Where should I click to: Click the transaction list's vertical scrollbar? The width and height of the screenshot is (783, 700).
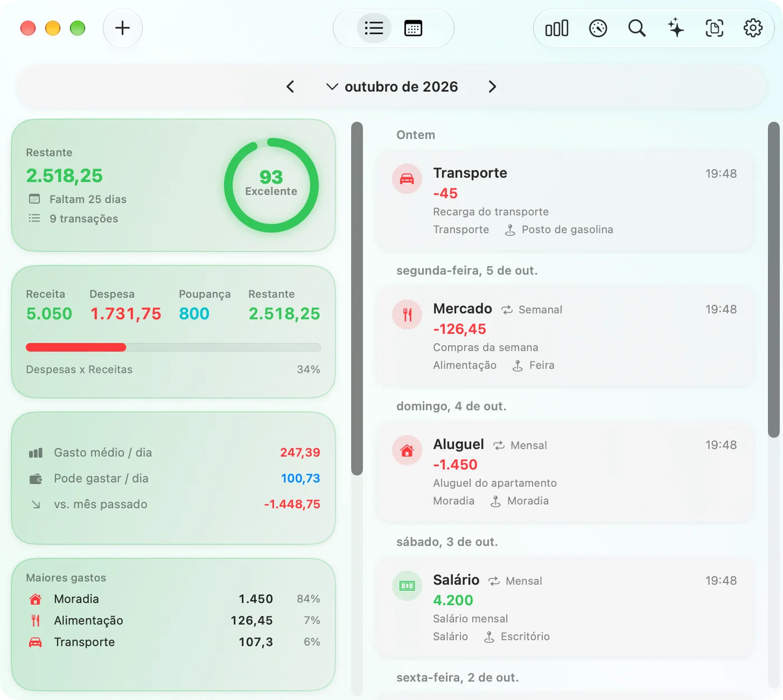[x=773, y=280]
